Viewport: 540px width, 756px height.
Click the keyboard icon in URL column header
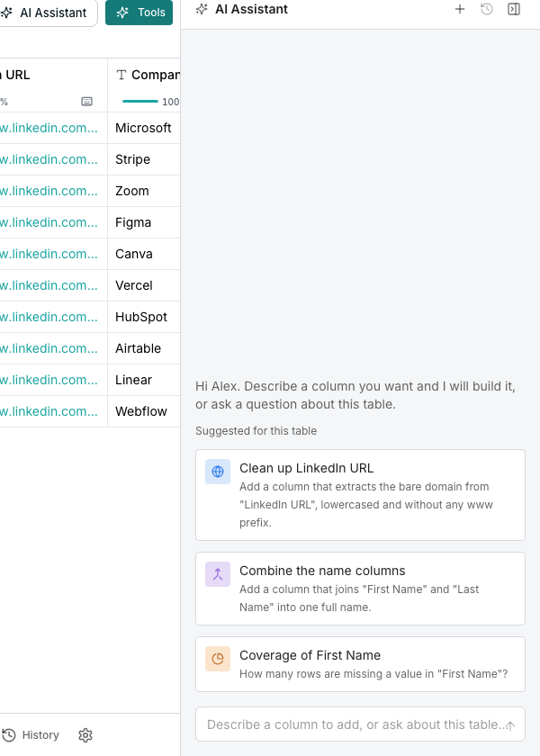[86, 101]
